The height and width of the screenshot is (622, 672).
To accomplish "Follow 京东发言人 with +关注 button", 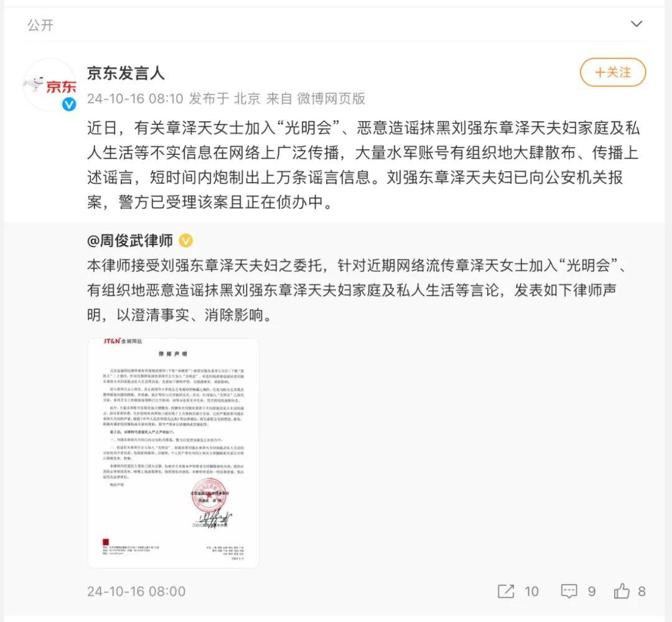I will (613, 72).
